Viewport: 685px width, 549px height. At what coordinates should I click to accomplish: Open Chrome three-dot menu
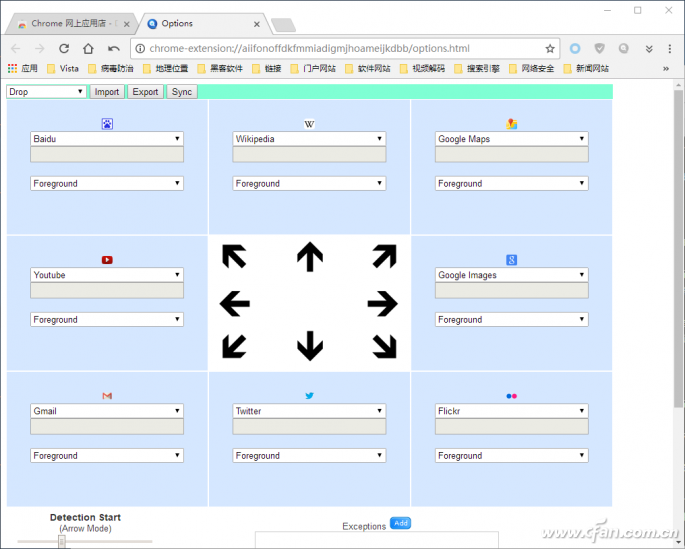[670, 48]
